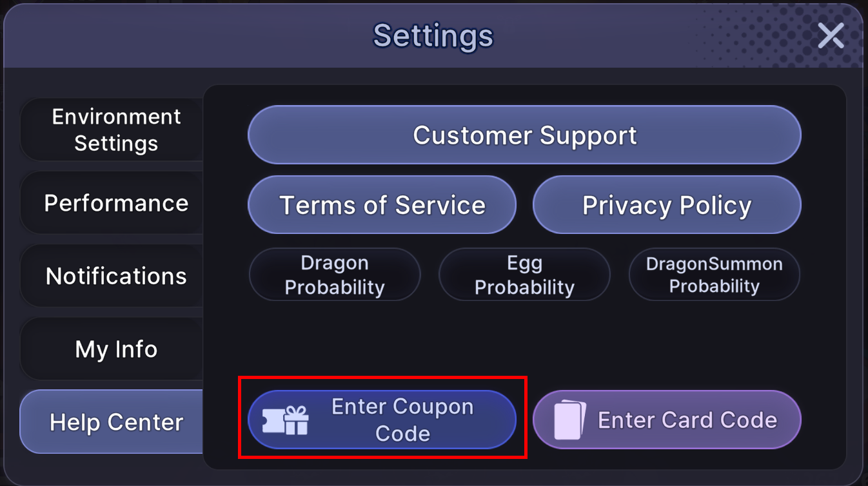
Task: Open the Privacy Policy
Action: point(667,205)
